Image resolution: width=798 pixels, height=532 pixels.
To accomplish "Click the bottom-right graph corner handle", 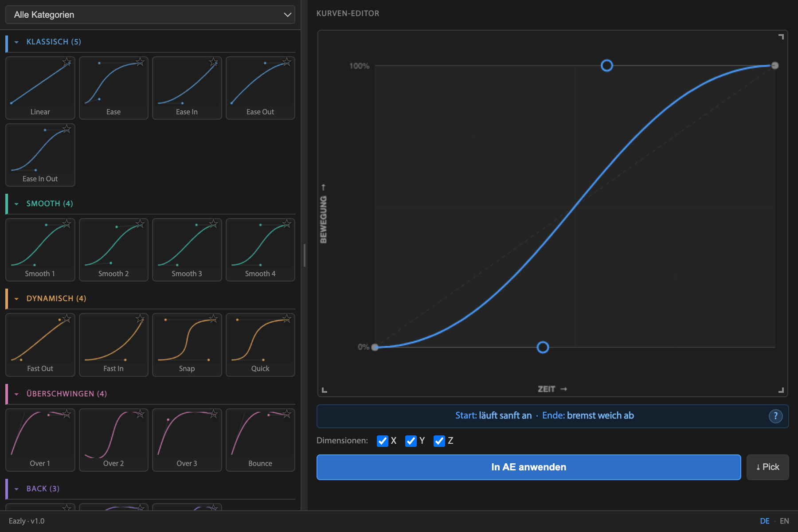I will pos(781,390).
